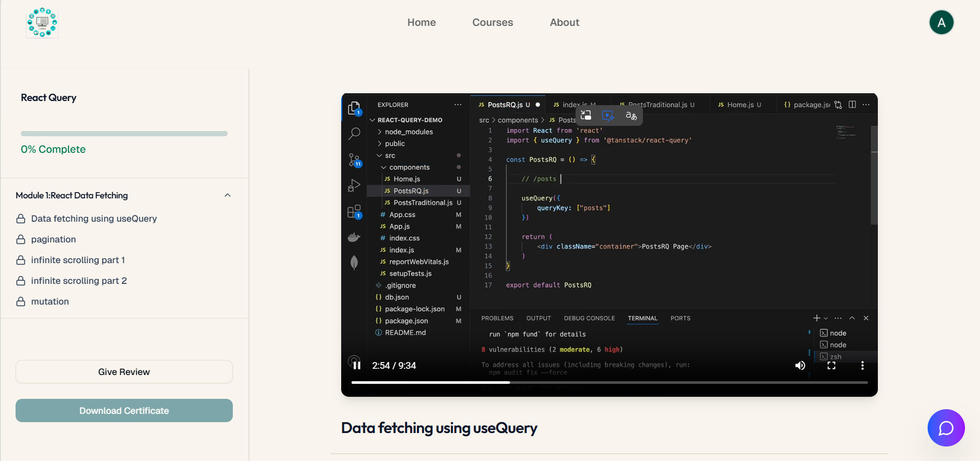Viewport: 980px width, 461px height.
Task: Click the Extensions icon in VS Code video
Action: pyautogui.click(x=354, y=212)
